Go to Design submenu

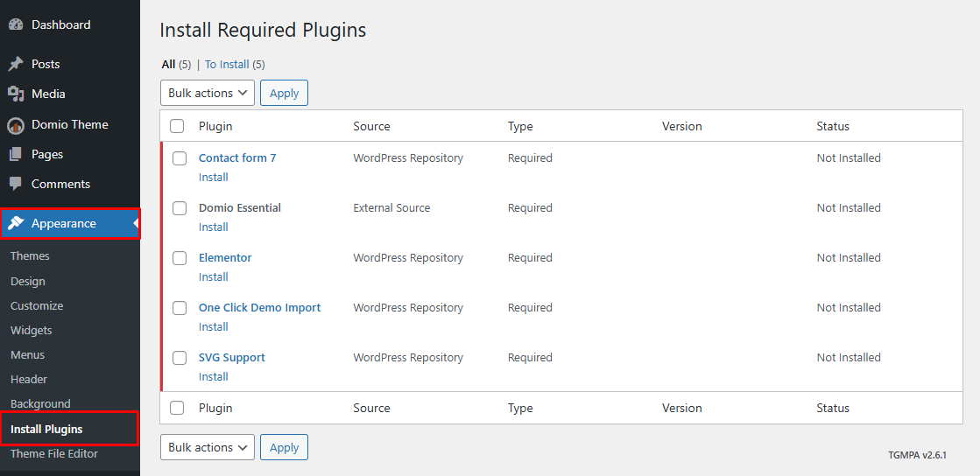tap(28, 281)
